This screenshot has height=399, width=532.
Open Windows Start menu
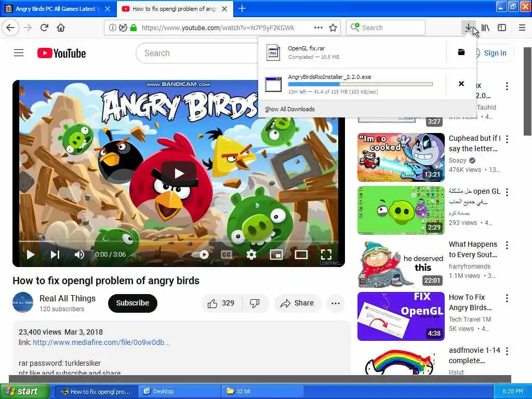(24, 391)
